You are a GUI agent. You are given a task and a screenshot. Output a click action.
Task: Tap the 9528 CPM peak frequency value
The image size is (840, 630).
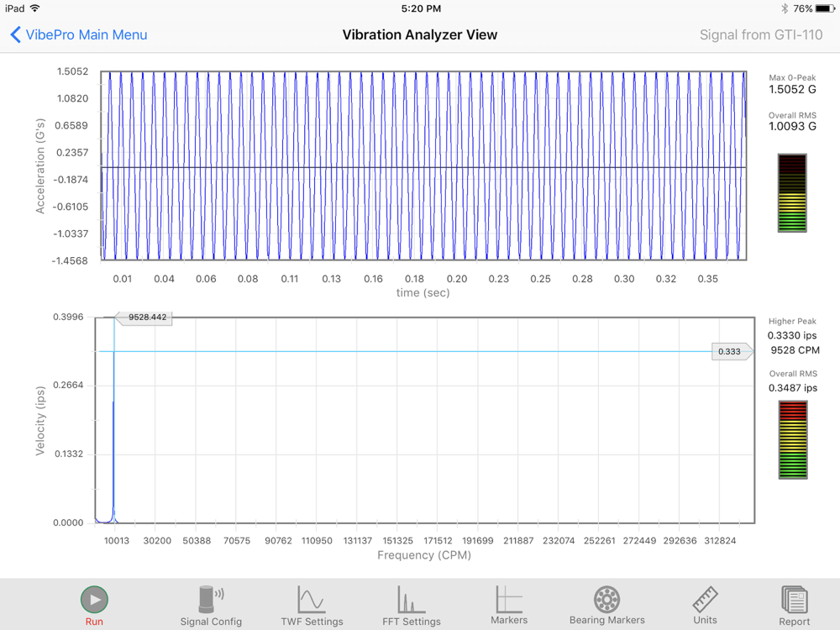click(x=795, y=350)
